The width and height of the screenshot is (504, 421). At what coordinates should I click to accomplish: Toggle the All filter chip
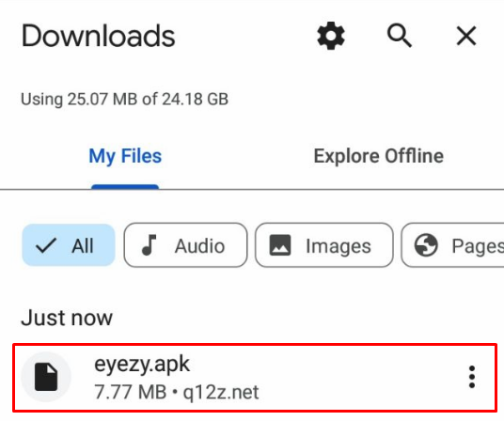pyautogui.click(x=69, y=245)
